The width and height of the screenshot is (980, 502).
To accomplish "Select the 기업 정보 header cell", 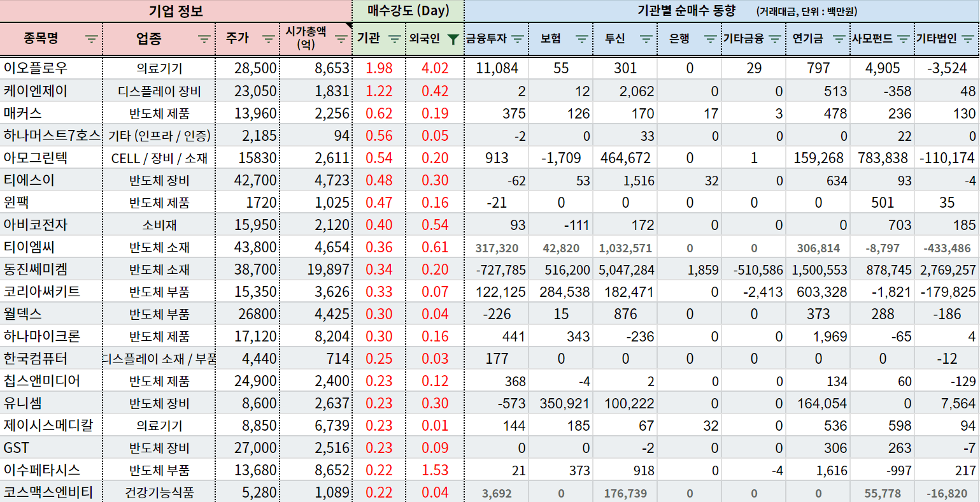I will 176,11.
